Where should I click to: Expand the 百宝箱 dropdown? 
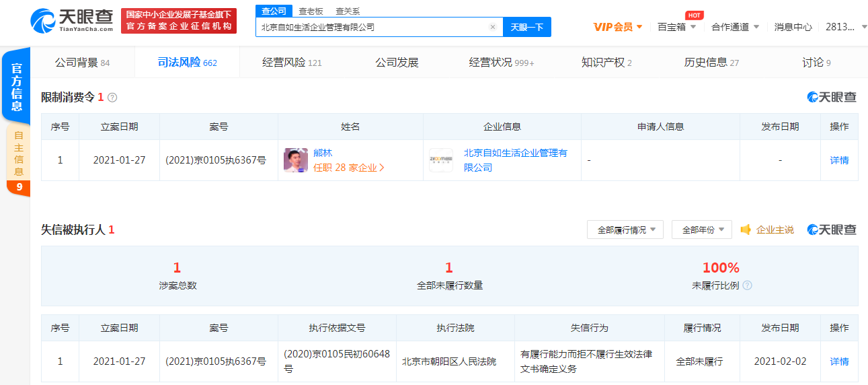pos(676,27)
